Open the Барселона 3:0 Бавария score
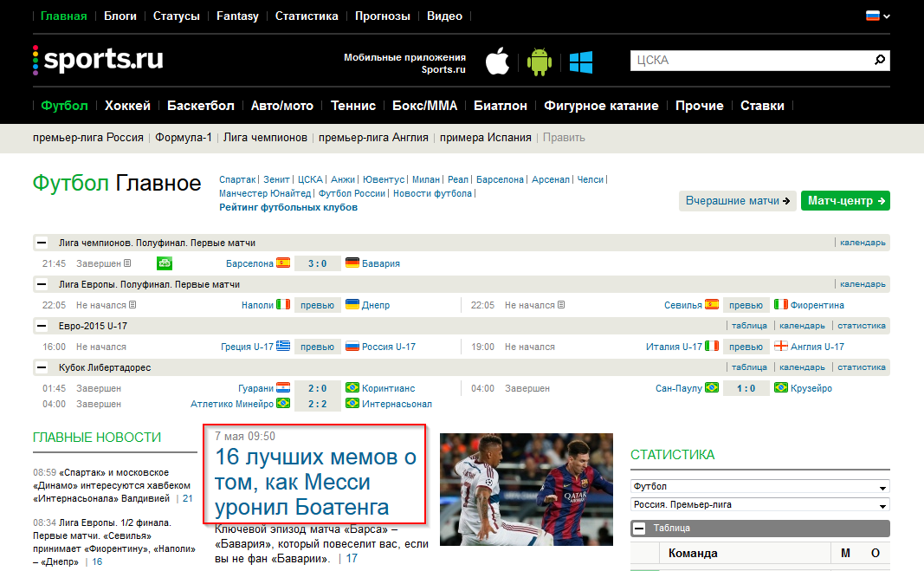This screenshot has height=571, width=924. [x=318, y=263]
